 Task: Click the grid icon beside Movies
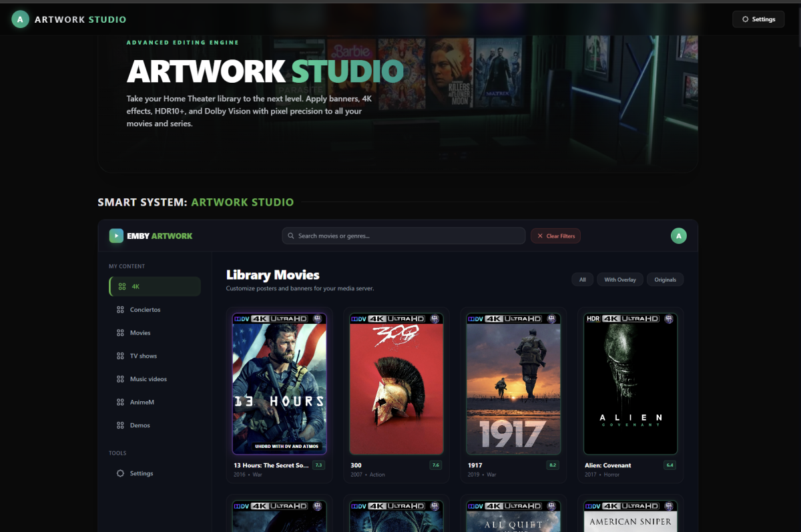click(x=120, y=332)
